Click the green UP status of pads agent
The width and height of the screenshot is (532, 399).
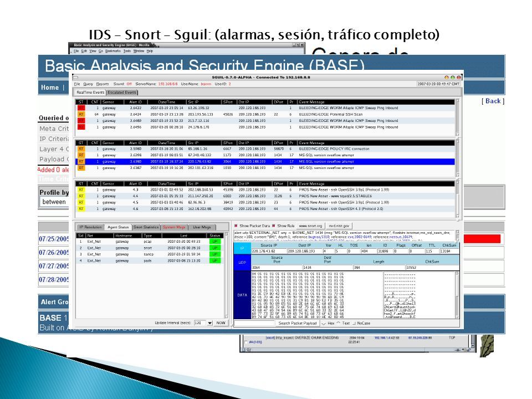(x=215, y=261)
